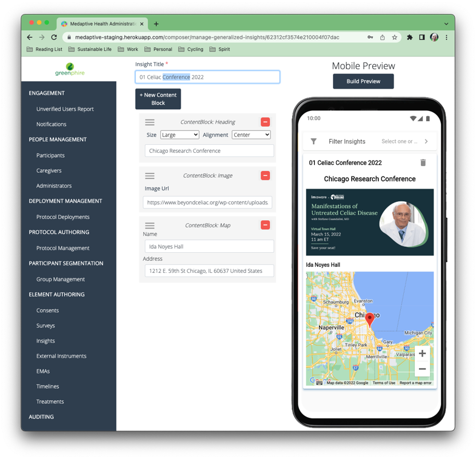Remove the Heading content block
This screenshot has height=459, width=476.
click(x=266, y=122)
